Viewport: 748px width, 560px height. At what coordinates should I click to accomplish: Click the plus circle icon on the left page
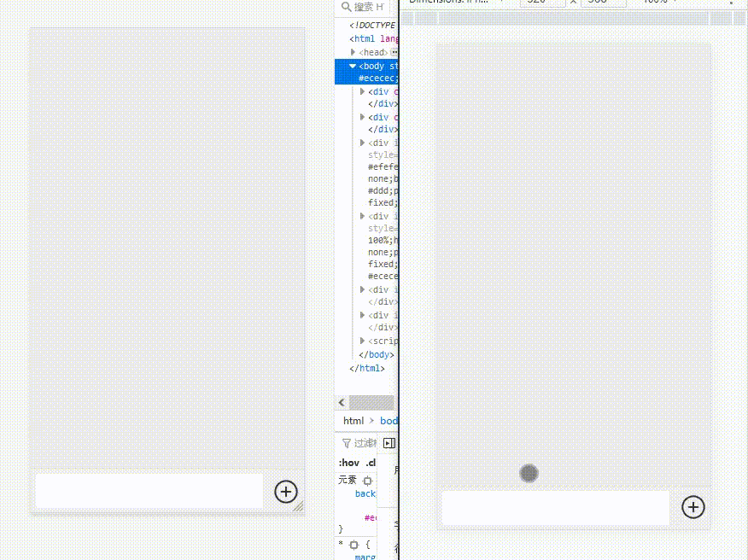point(286,492)
